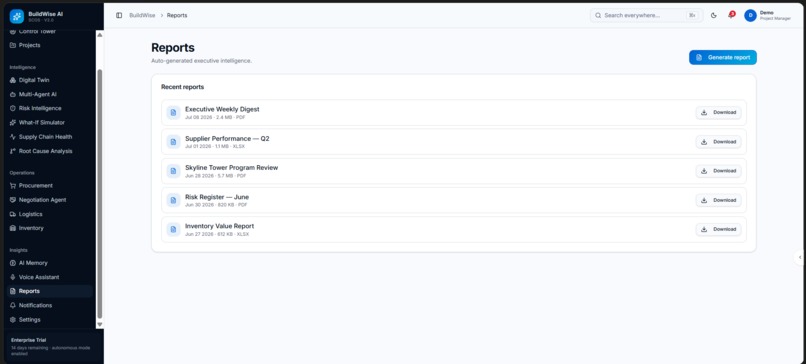The height and width of the screenshot is (364, 806).
Task: Open Notifications in the sidebar
Action: point(50,305)
